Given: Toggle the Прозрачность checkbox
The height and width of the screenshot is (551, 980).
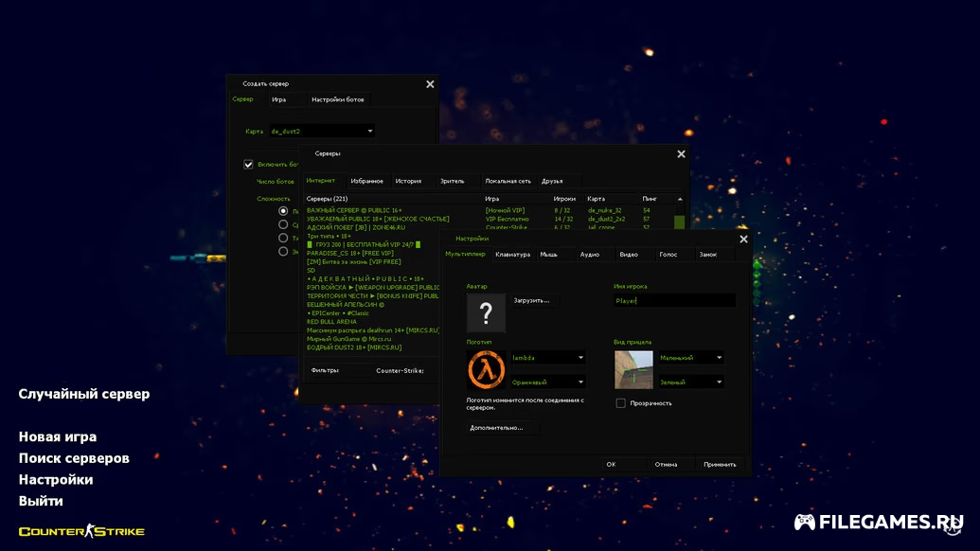Looking at the screenshot, I should click(x=620, y=403).
